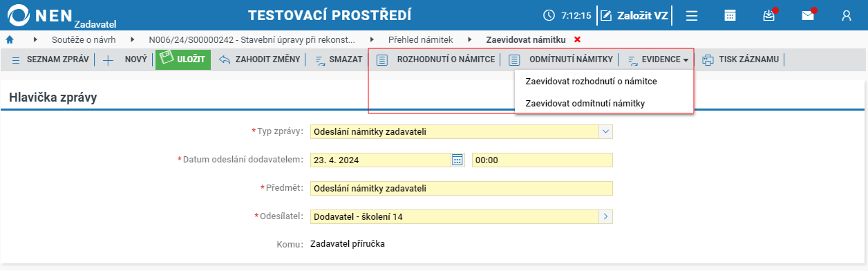
Task: Go to Soutěže o návrh breadcrumb
Action: point(84,39)
